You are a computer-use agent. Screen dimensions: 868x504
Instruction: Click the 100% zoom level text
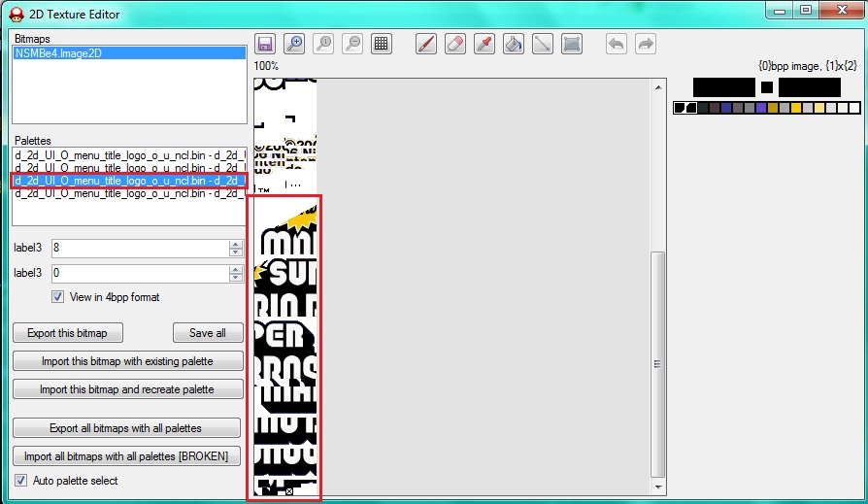pos(266,66)
